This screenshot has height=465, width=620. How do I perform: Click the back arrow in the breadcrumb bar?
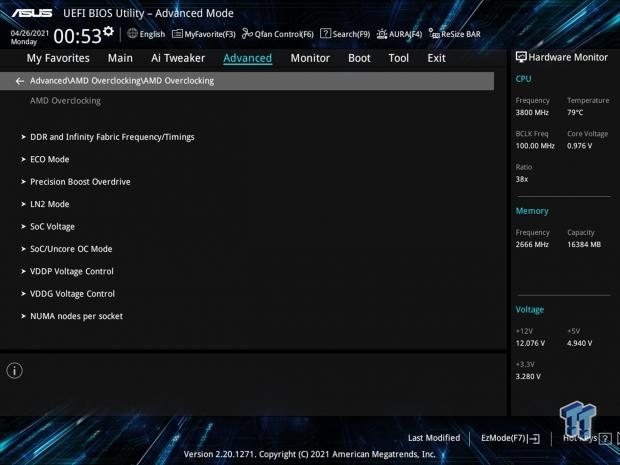(x=20, y=81)
